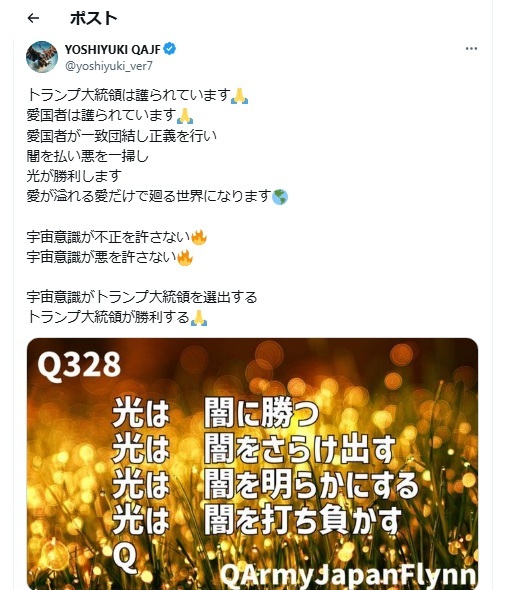
Task: Click the Q328 label in the image
Action: [x=79, y=365]
